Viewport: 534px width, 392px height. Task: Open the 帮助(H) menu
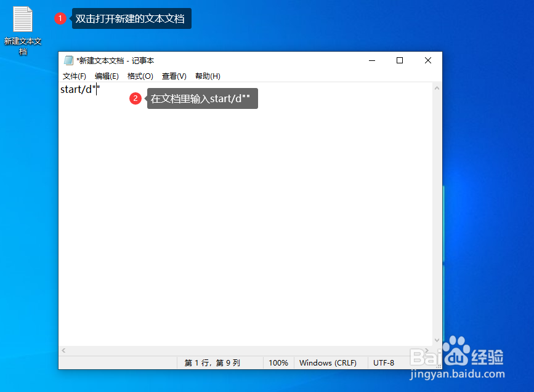[208, 76]
